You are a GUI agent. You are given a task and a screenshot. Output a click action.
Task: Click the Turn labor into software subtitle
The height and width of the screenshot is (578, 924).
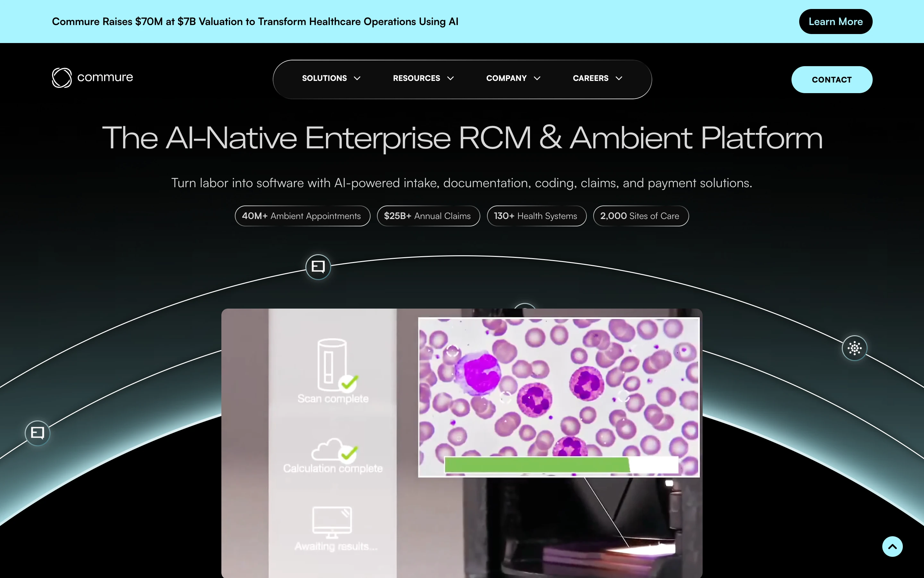click(x=462, y=183)
